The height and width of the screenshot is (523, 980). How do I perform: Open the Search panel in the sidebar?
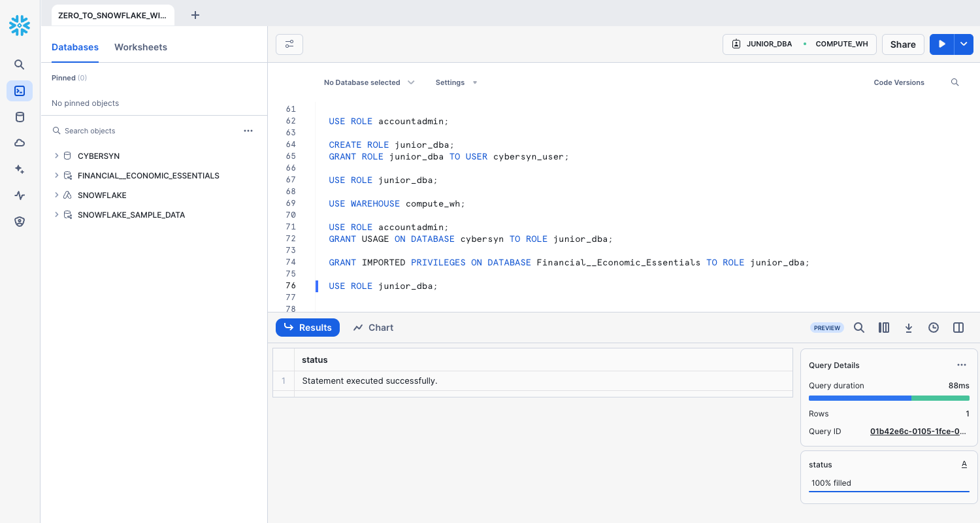19,64
